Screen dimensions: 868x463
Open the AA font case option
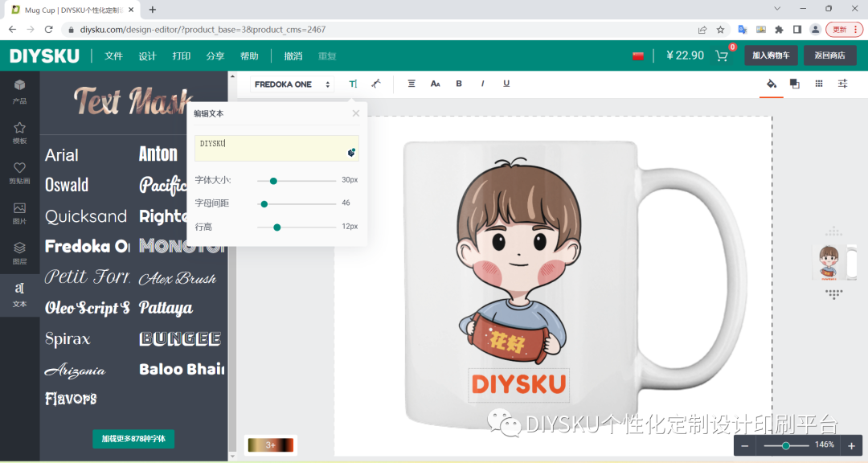(435, 84)
